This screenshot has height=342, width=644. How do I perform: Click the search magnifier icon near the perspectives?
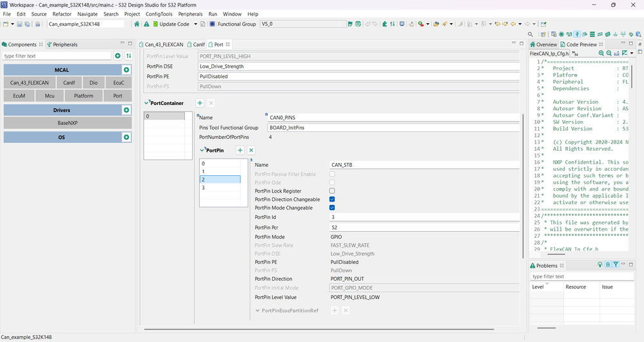531,34
